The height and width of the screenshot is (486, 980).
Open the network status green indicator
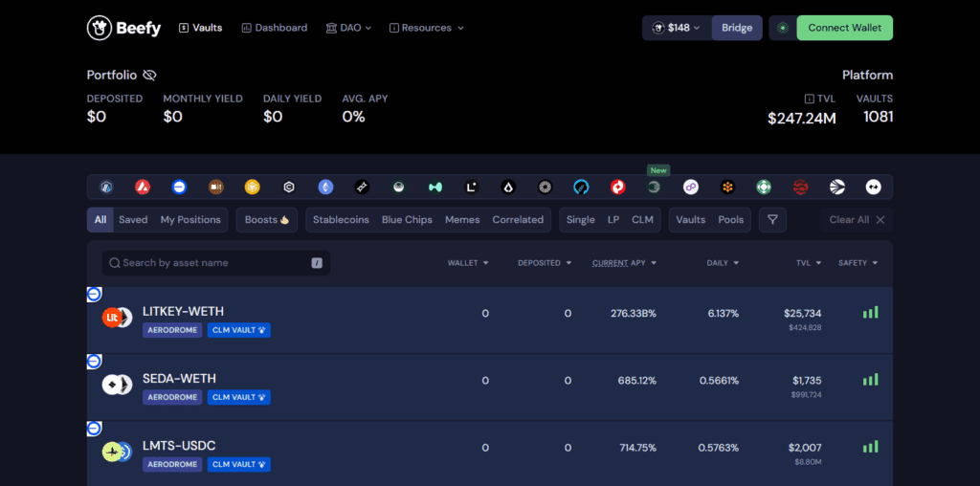click(783, 28)
